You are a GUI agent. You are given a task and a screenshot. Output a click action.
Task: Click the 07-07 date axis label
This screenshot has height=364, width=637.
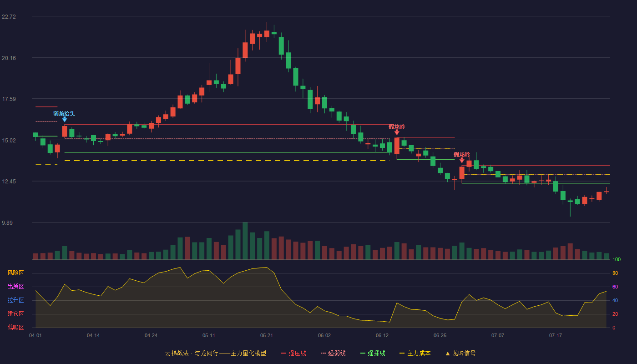click(498, 335)
